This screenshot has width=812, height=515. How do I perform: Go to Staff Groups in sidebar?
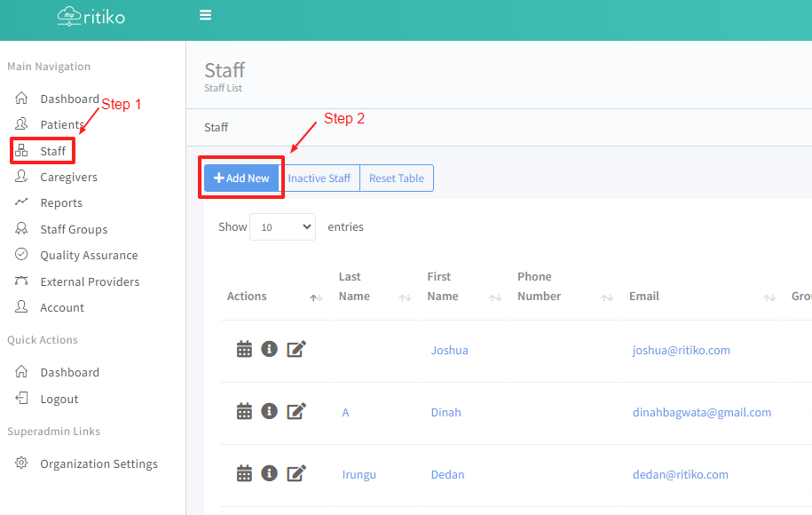point(74,229)
